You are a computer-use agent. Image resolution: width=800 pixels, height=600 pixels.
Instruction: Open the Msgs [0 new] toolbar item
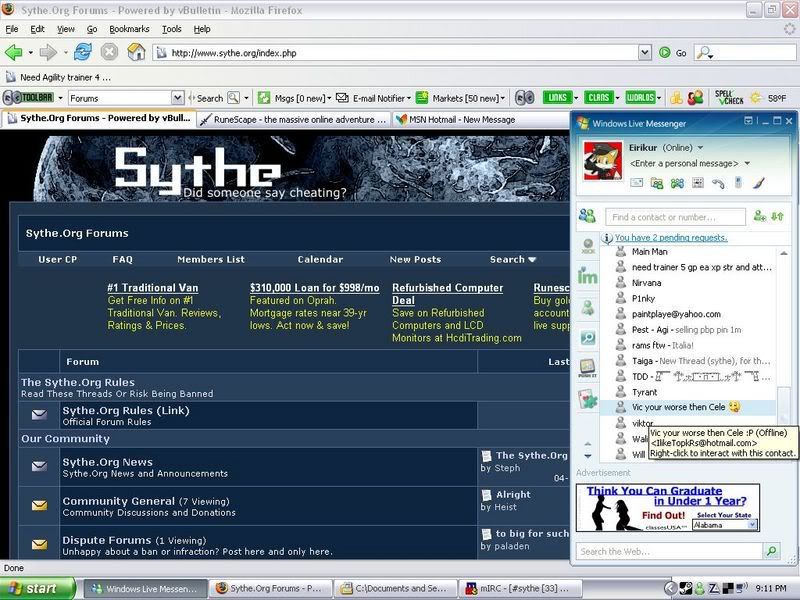294,98
